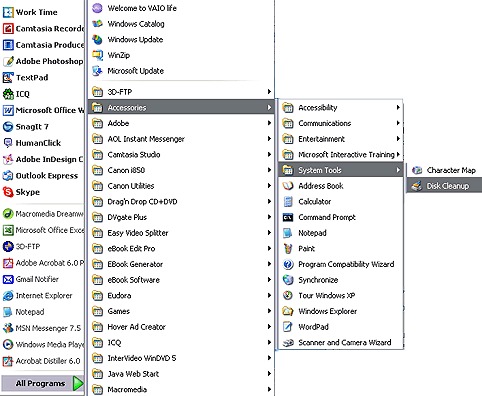
Task: Click the Tour Windows XP icon
Action: [288, 295]
